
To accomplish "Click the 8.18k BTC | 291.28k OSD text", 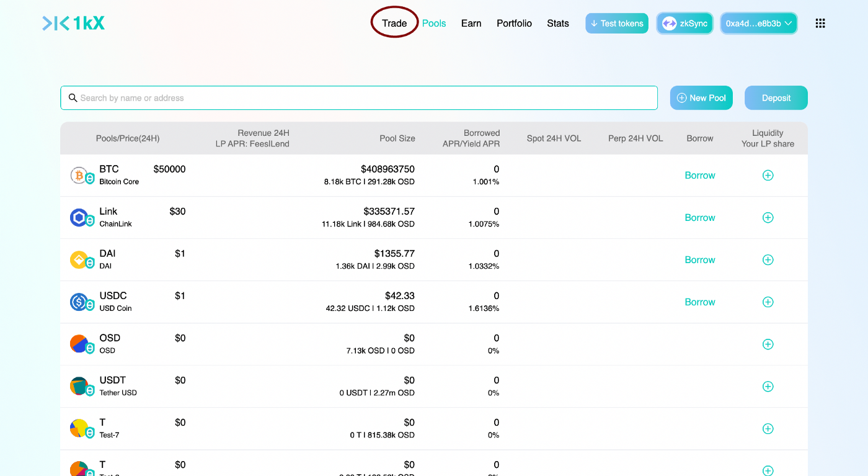I will coord(370,182).
